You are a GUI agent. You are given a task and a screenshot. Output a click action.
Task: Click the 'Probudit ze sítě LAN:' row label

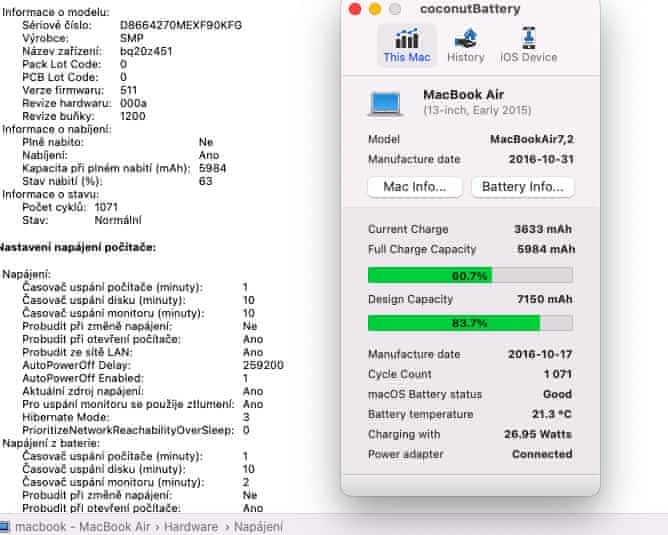77,352
